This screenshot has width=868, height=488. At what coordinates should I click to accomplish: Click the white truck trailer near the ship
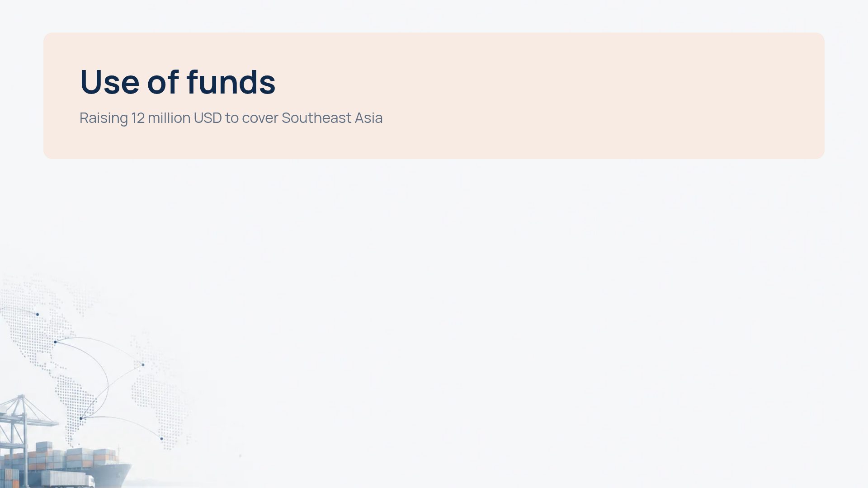pos(68,479)
